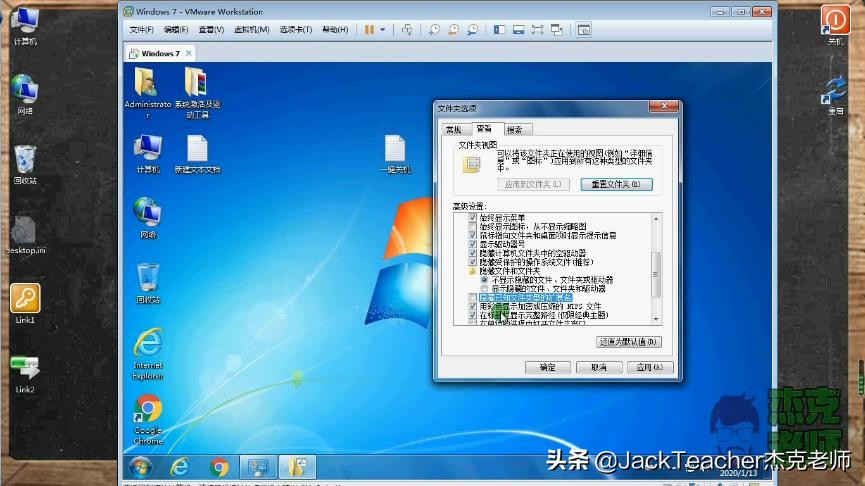Click the 还原为默认值(D) button
This screenshot has width=865, height=486.
click(x=628, y=342)
